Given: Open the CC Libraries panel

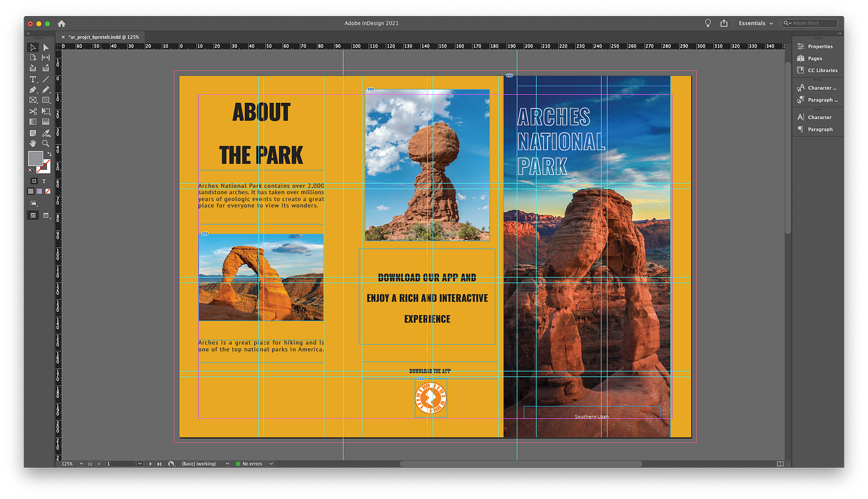Looking at the screenshot, I should [x=817, y=70].
